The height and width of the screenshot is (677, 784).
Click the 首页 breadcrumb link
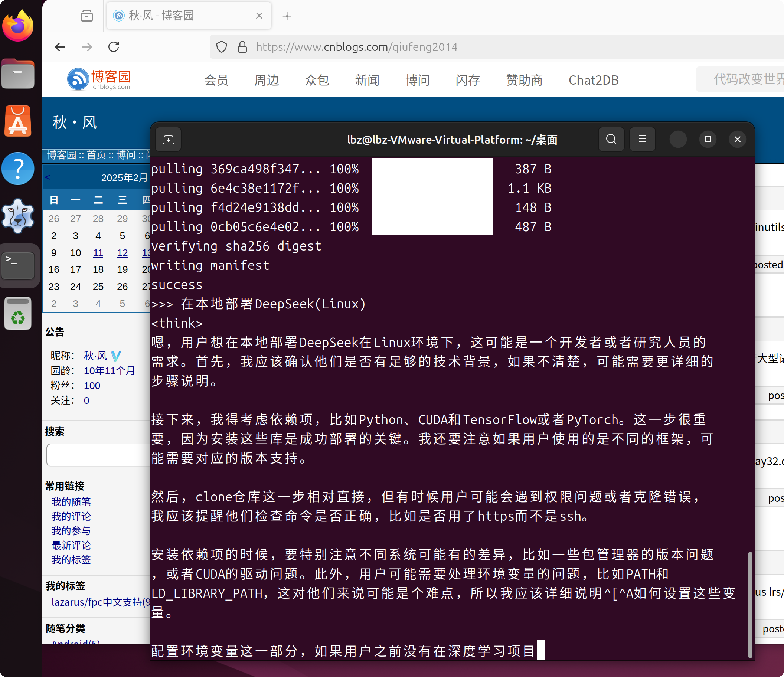pos(96,155)
